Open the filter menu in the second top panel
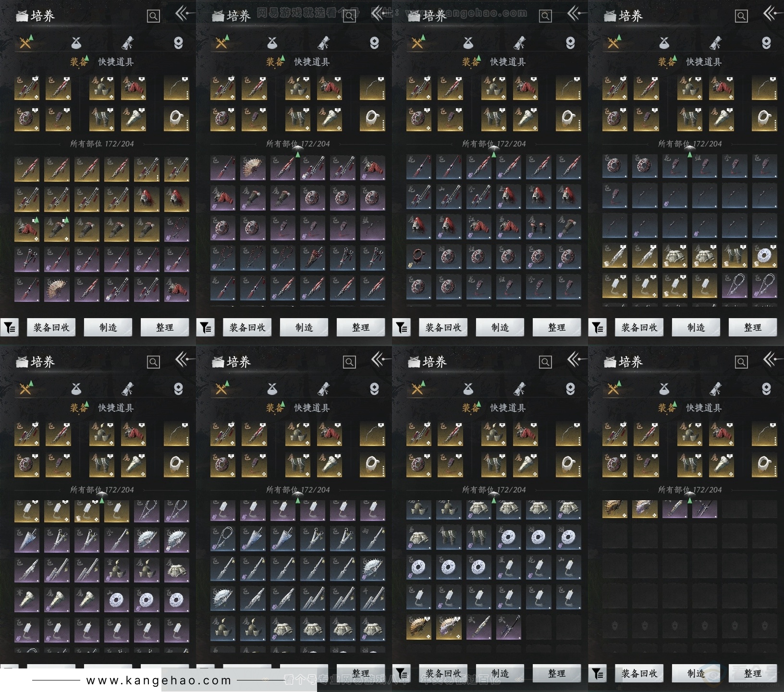 coord(206,328)
